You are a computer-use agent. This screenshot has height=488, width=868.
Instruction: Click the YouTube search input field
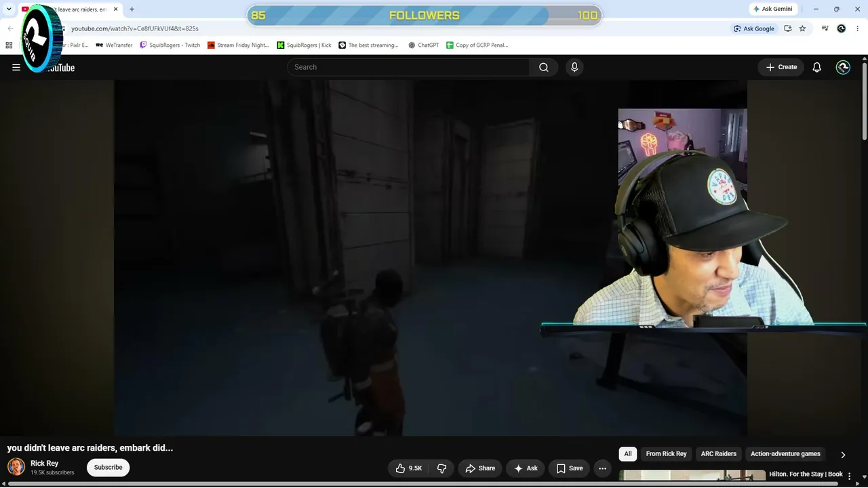(x=408, y=67)
